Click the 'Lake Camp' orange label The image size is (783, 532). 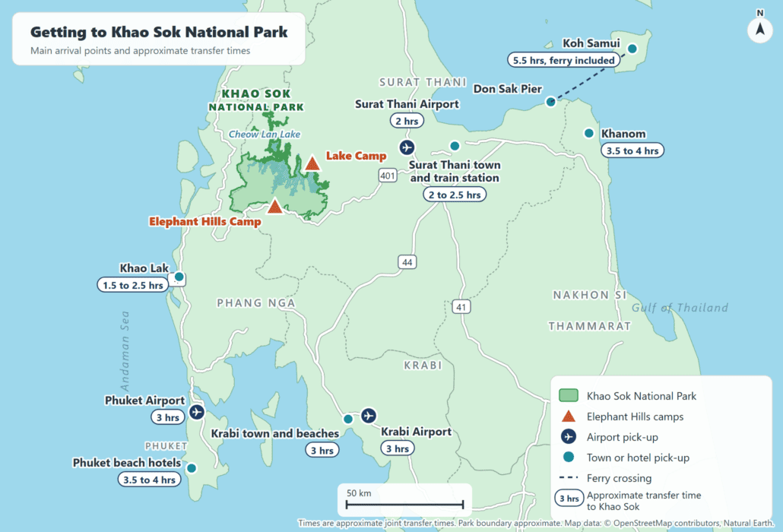[356, 156]
